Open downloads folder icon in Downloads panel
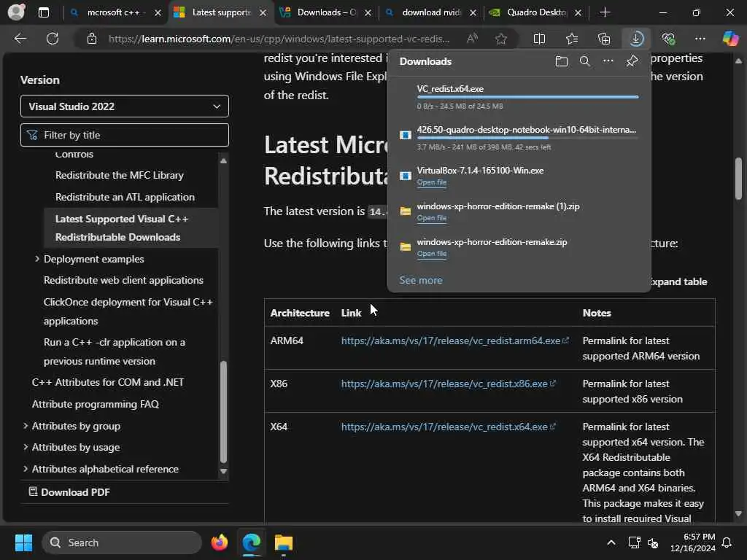 coord(562,61)
